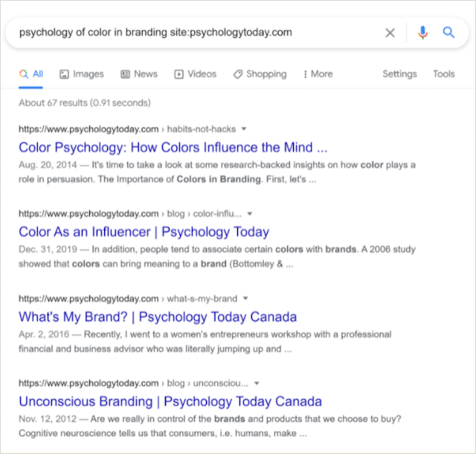The height and width of the screenshot is (454, 476).
Task: Click the Images tab icon
Action: tap(64, 74)
